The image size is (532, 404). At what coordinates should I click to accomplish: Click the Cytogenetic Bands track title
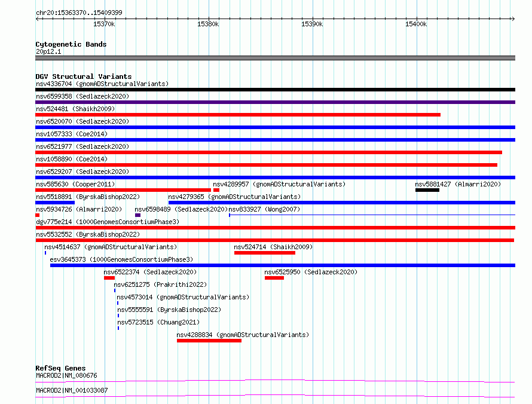tap(71, 44)
